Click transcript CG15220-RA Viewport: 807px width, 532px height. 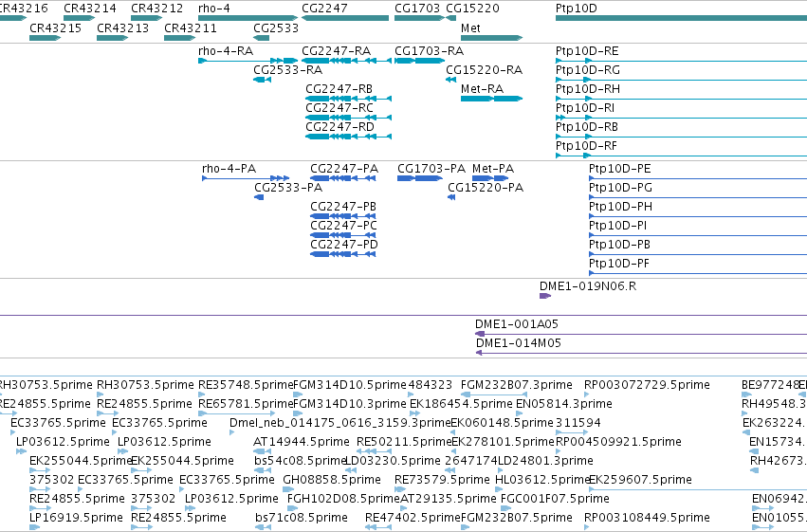pos(484,70)
